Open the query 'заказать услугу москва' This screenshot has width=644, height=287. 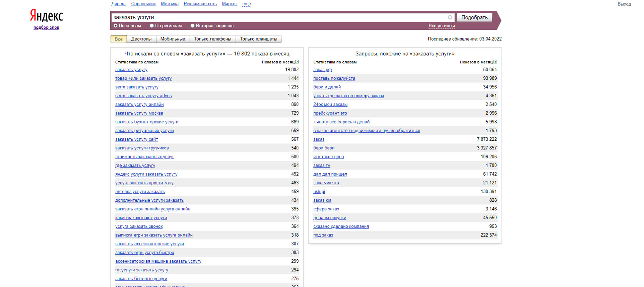point(139,113)
